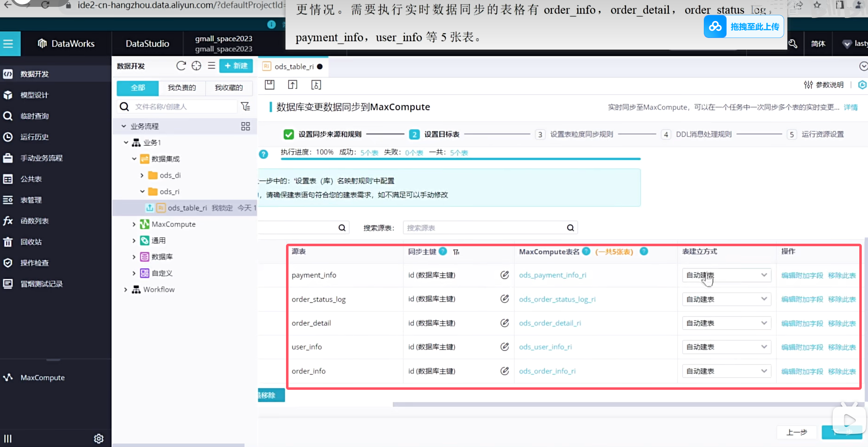Switch to 我负责的 tab
The width and height of the screenshot is (868, 447).
coord(182,88)
